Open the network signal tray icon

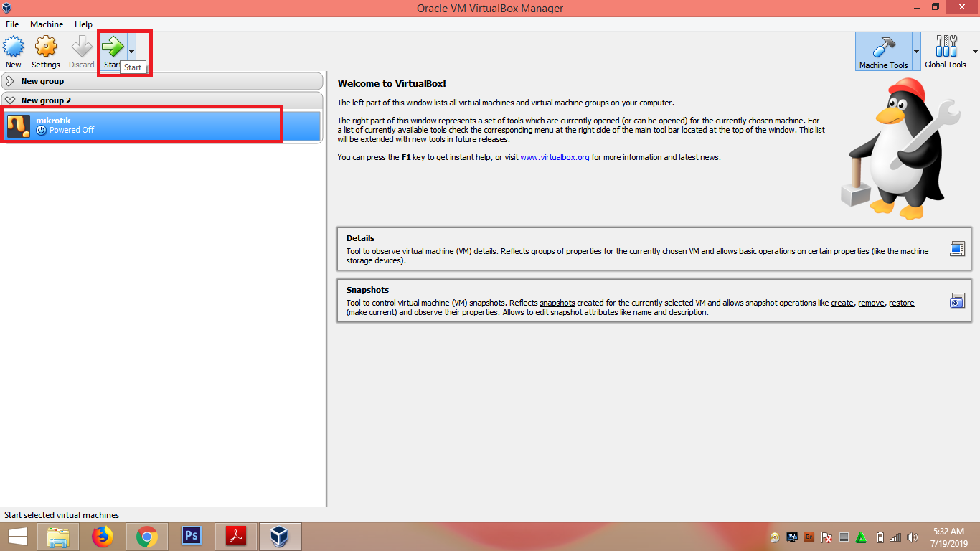coord(895,537)
